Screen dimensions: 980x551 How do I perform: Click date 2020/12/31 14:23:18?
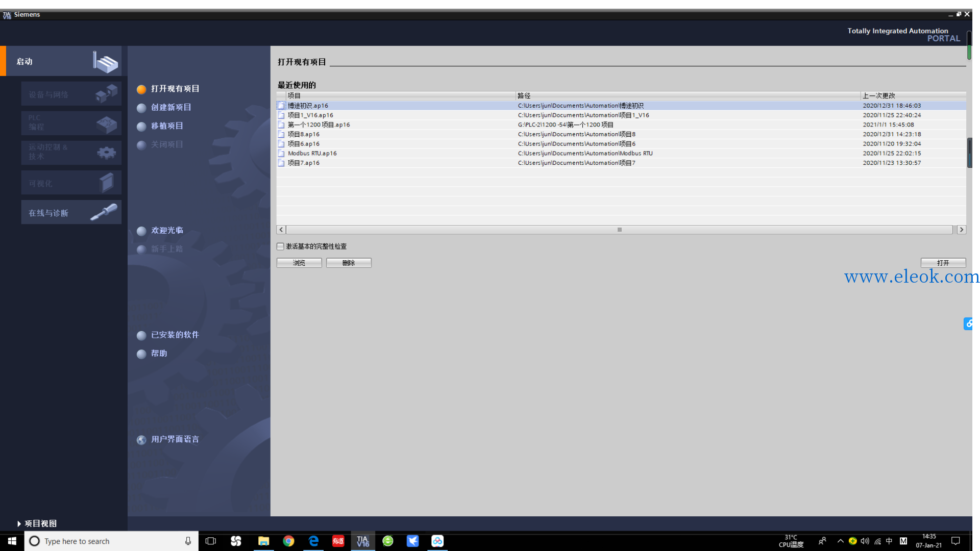892,134
